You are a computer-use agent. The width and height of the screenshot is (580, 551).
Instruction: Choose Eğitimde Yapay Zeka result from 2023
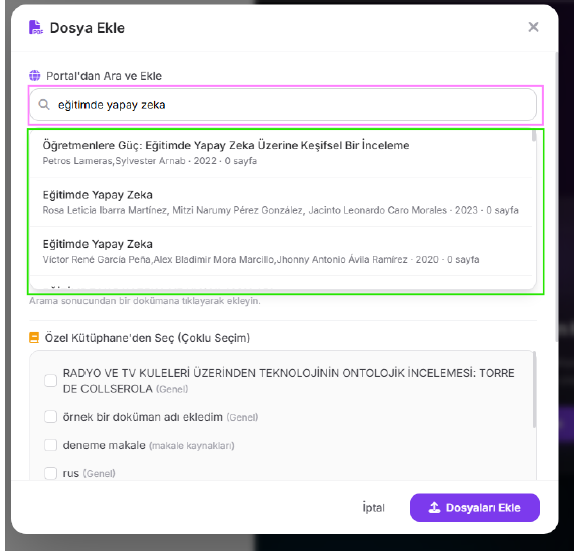point(281,202)
